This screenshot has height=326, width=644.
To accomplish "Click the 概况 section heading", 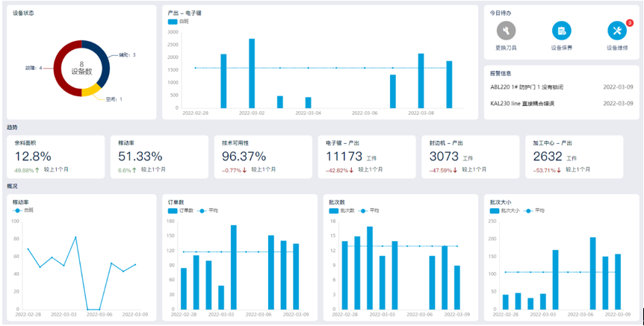I will click(12, 186).
